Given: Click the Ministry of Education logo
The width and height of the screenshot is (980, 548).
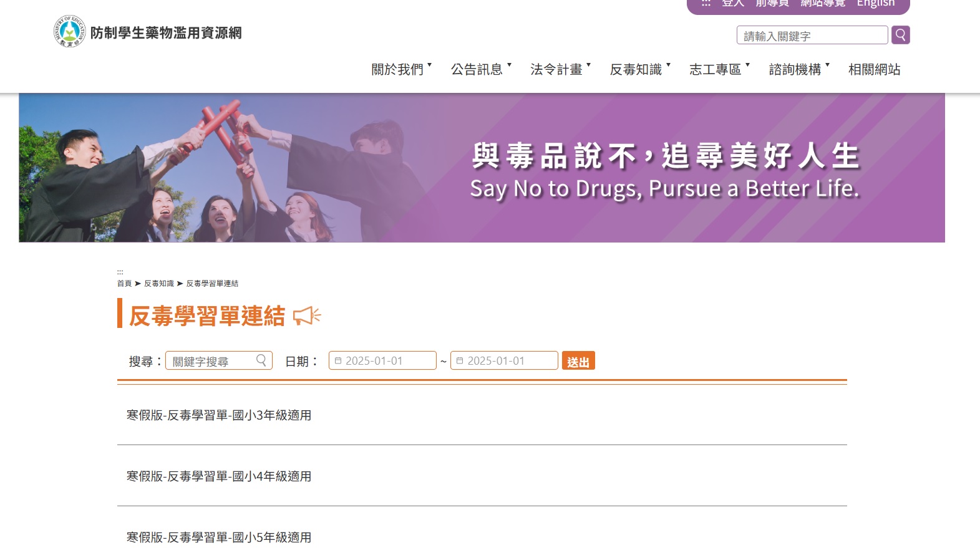Looking at the screenshot, I should [x=69, y=32].
